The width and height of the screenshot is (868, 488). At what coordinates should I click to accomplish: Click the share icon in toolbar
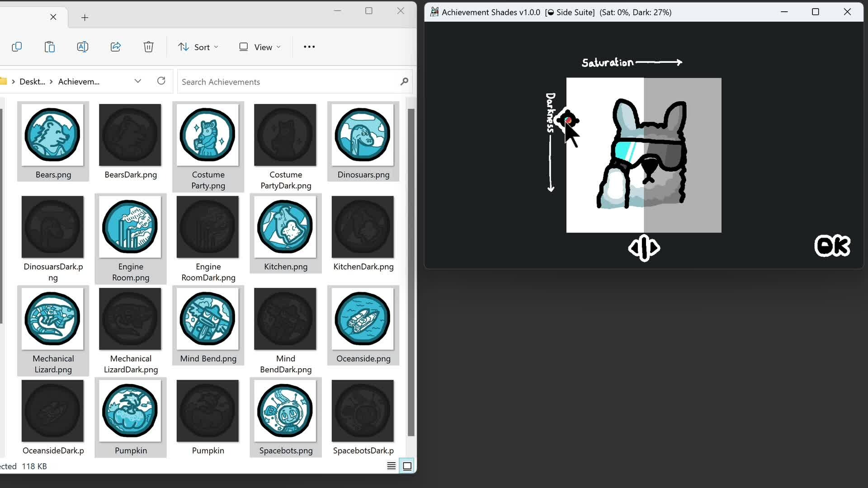116,47
